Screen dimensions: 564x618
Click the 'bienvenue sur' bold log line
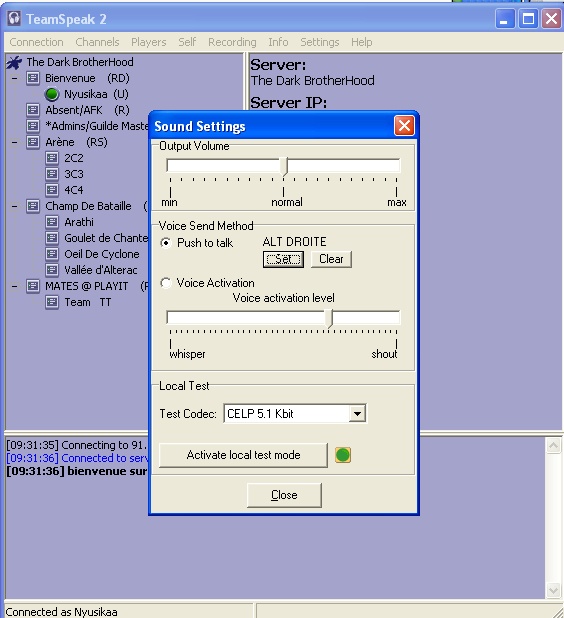(x=77, y=471)
